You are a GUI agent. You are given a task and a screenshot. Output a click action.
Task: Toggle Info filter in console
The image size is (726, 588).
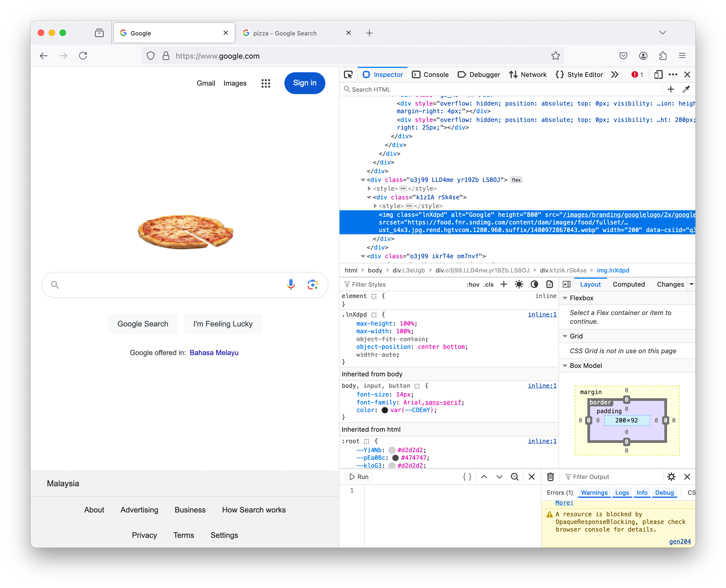[x=642, y=493]
